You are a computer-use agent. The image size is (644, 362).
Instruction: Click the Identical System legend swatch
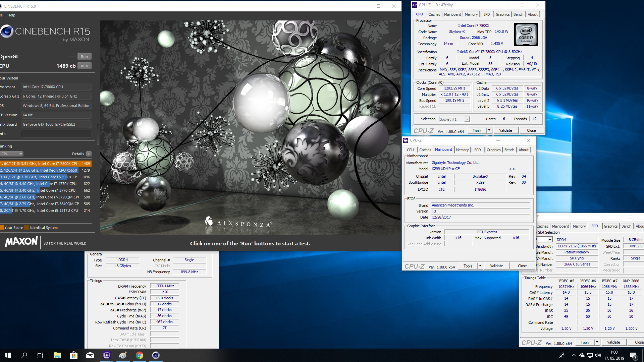(x=27, y=228)
